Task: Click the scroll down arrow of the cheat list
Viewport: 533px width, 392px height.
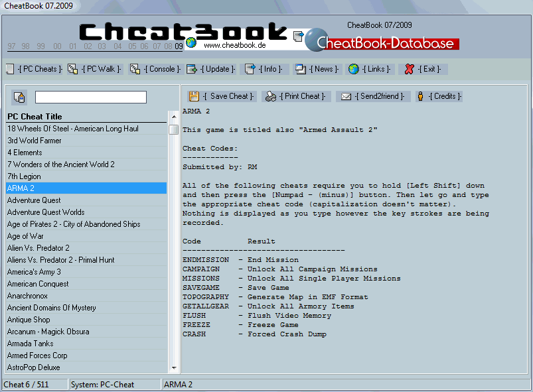Action: 174,368
